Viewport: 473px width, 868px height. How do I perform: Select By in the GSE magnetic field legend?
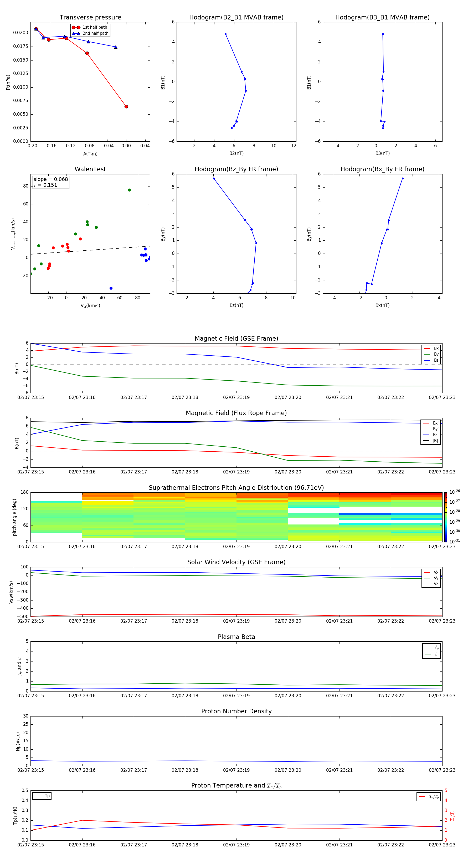(431, 354)
